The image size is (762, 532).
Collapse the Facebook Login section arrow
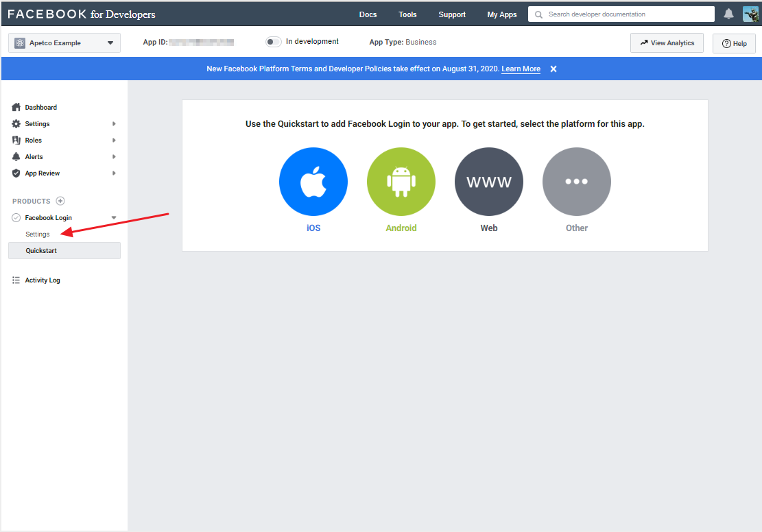114,217
